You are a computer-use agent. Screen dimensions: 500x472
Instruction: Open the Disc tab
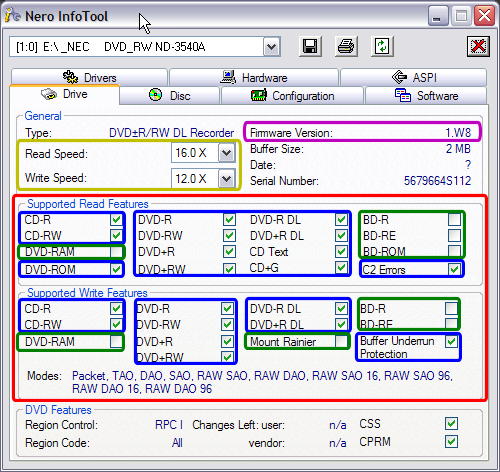(x=170, y=96)
